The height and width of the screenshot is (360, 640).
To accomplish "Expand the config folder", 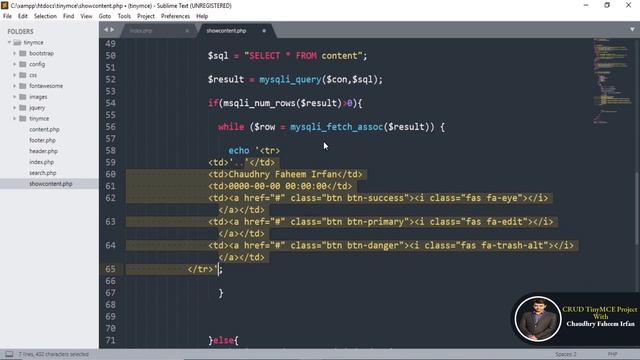I will coord(14,64).
